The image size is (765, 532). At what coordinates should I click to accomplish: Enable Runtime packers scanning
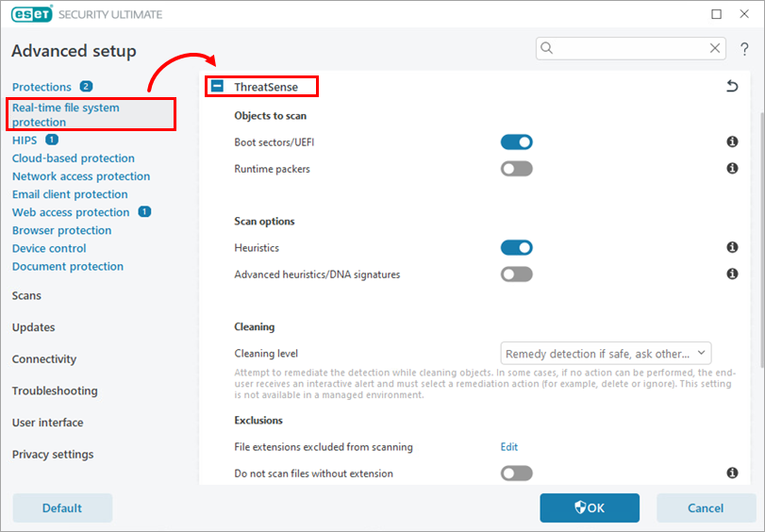coord(516,169)
